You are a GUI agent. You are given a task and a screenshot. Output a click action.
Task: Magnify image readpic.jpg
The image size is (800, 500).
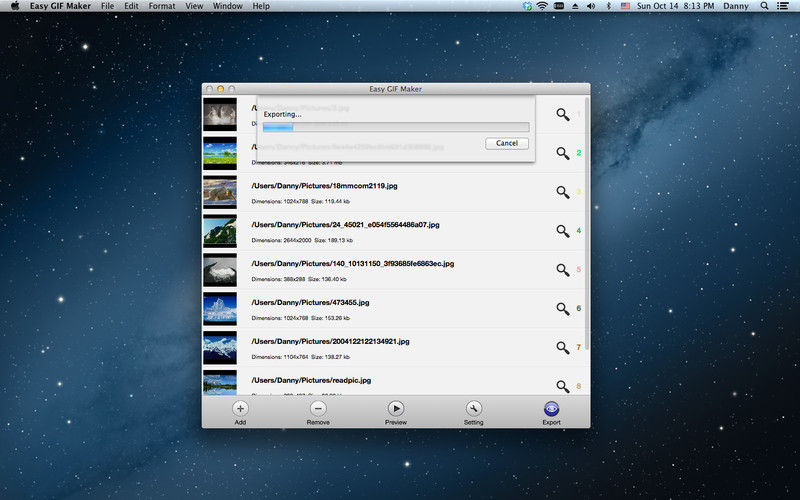[563, 386]
